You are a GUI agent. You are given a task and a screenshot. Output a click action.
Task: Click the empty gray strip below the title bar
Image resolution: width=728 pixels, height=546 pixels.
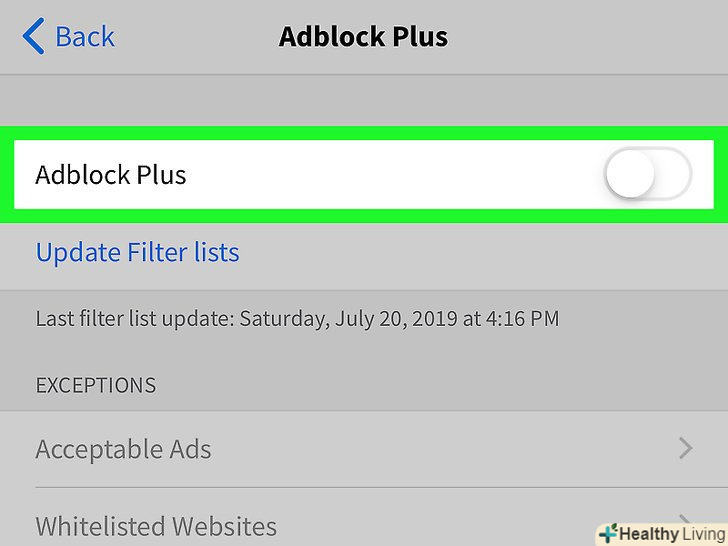pyautogui.click(x=364, y=100)
